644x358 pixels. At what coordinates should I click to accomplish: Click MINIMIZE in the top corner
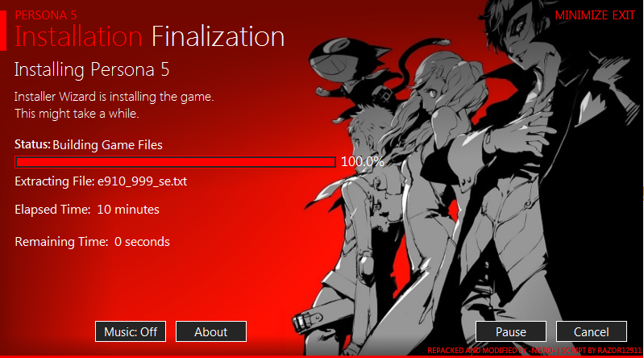[x=581, y=15]
